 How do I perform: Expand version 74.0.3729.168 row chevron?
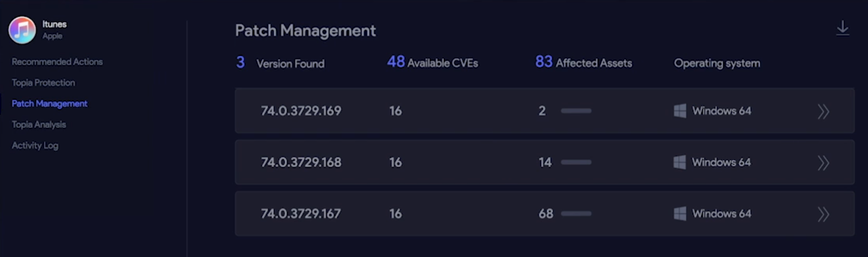[x=823, y=163]
